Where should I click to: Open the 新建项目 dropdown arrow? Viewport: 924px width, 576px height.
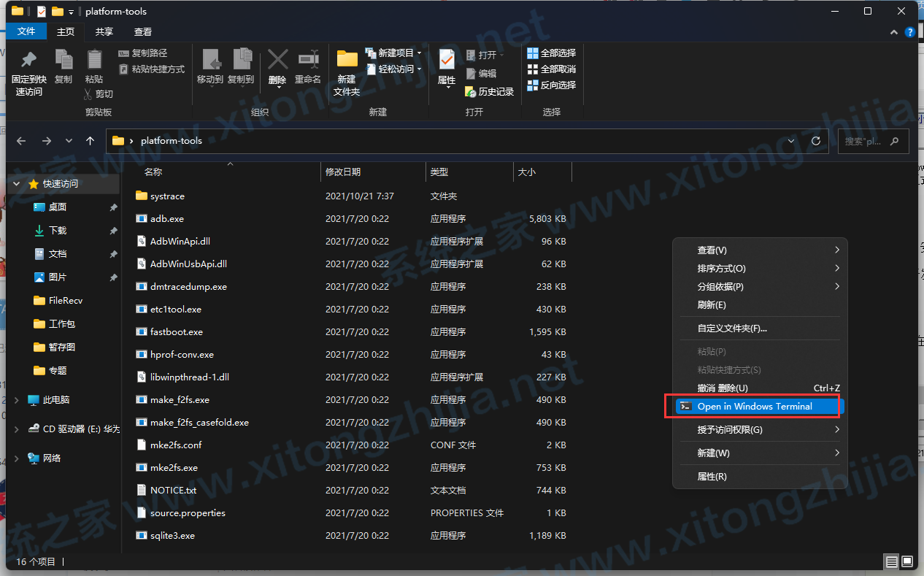point(418,53)
